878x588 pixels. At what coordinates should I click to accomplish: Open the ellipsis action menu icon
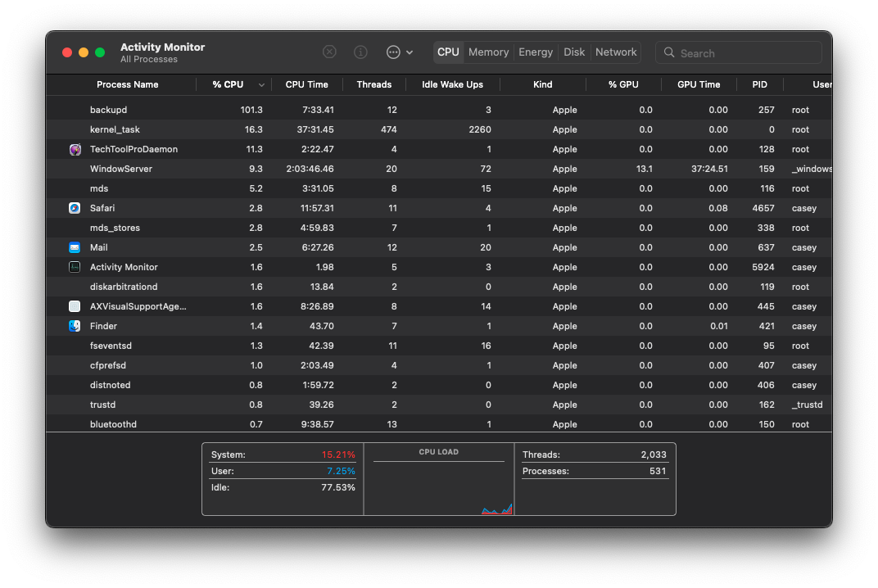point(393,52)
